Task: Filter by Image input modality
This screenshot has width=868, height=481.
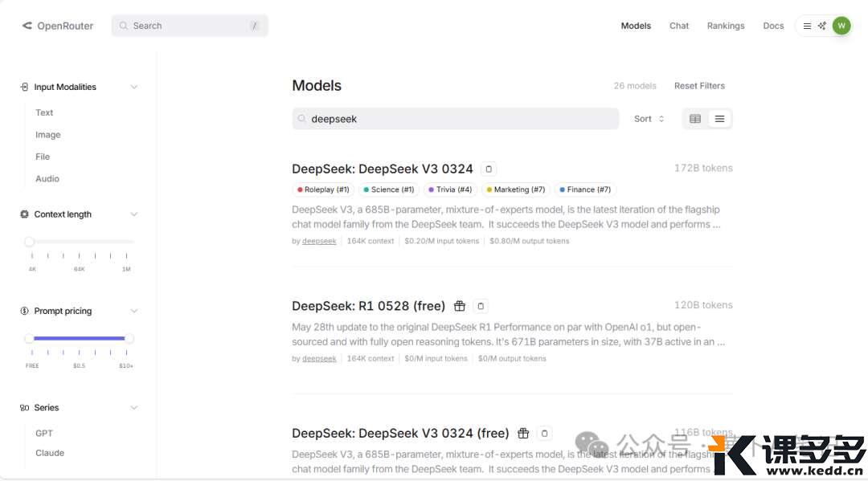Action: (48, 135)
